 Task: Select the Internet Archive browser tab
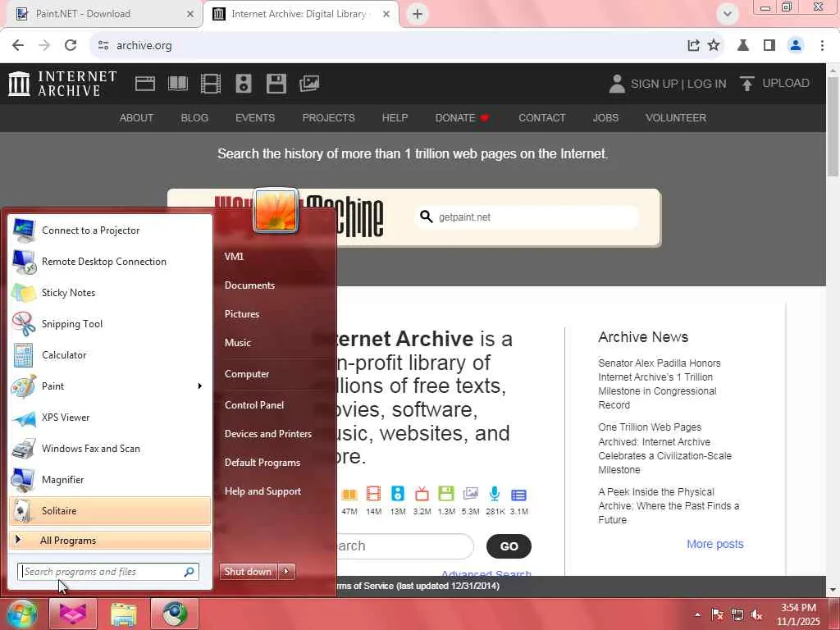301,14
